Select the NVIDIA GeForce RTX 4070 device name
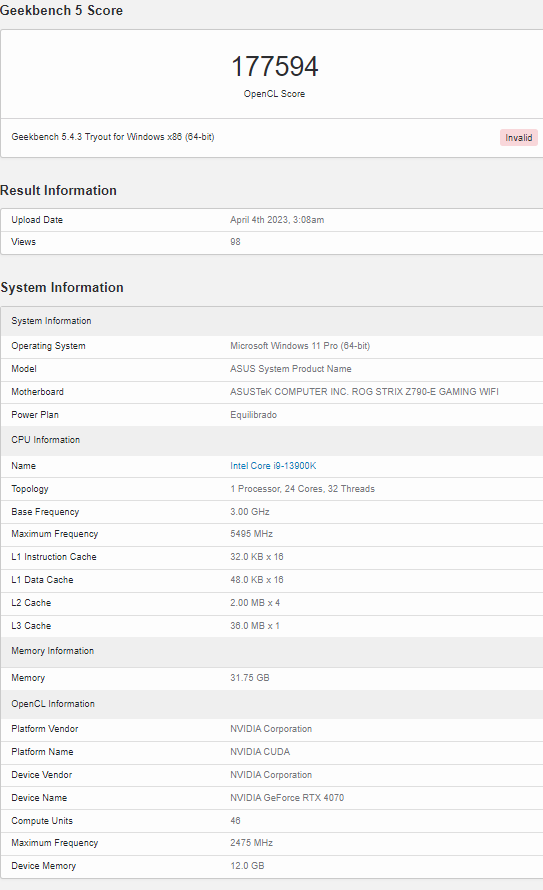543x890 pixels. (287, 797)
